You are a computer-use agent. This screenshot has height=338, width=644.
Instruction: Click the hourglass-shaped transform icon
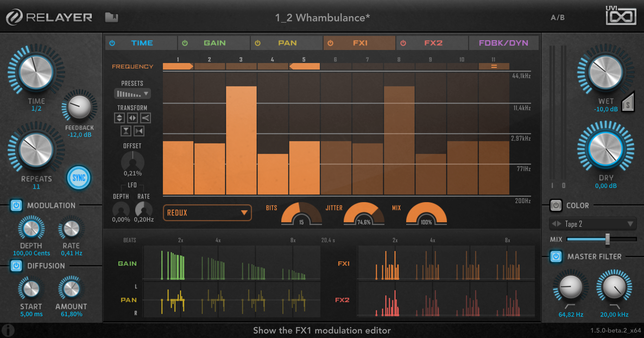[x=126, y=131]
